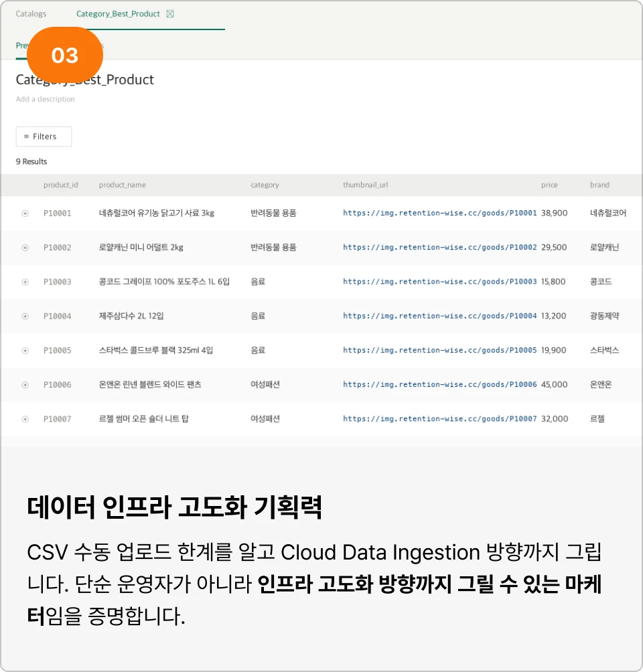Viewport: 643px width, 672px height.
Task: Click the price column header
Action: (549, 185)
